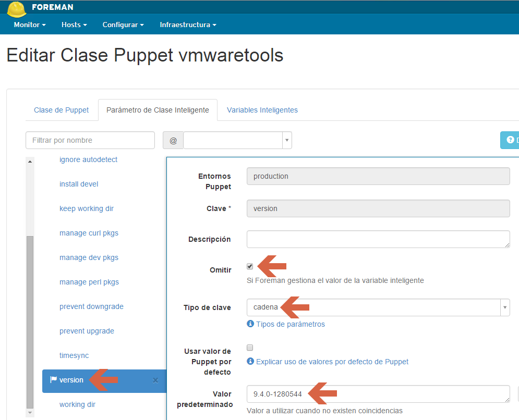Click info icon beside Tipos de parámetros
Viewport: 519px width, 420px height.
pos(250,324)
